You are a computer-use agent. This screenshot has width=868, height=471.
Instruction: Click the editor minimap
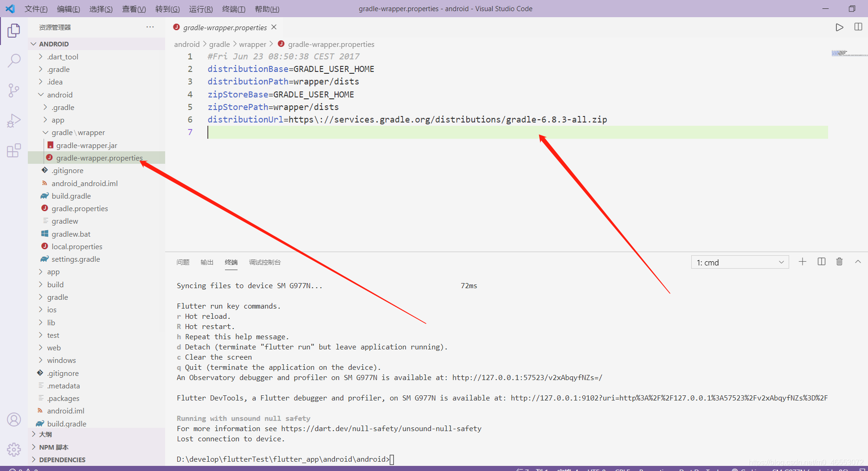849,53
